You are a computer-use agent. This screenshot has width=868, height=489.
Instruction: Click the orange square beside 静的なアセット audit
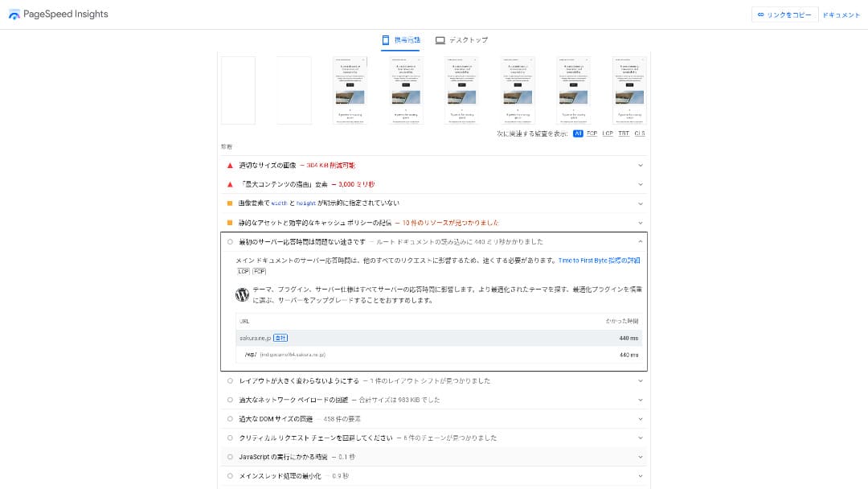coord(230,223)
